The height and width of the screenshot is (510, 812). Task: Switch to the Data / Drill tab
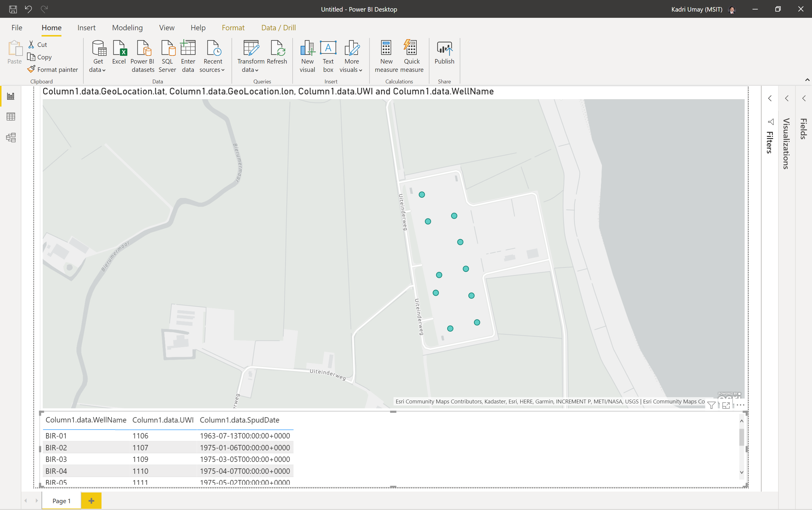tap(278, 28)
